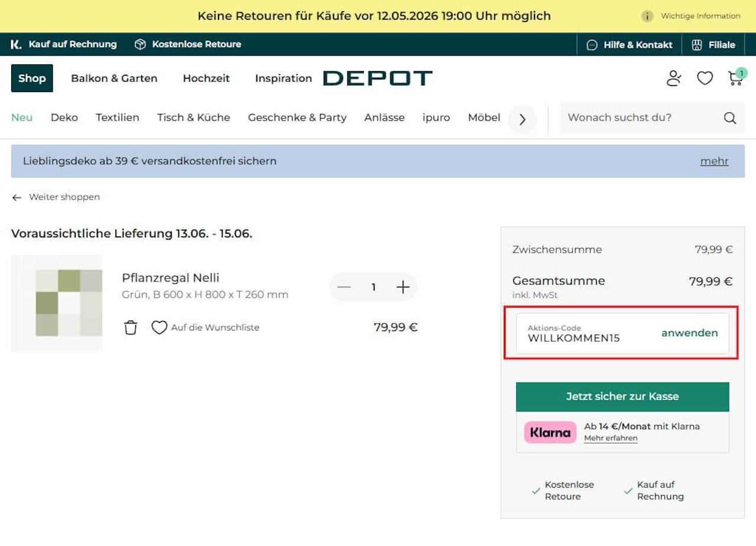756x546 pixels.
Task: Click the Pflanzregal Nelli product title
Action: pos(171,278)
